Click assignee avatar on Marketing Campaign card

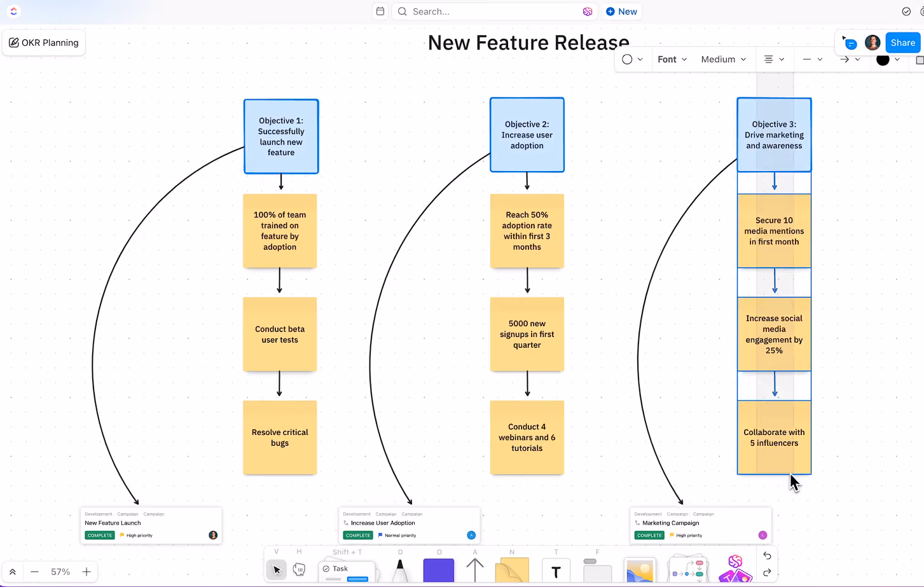(x=762, y=535)
